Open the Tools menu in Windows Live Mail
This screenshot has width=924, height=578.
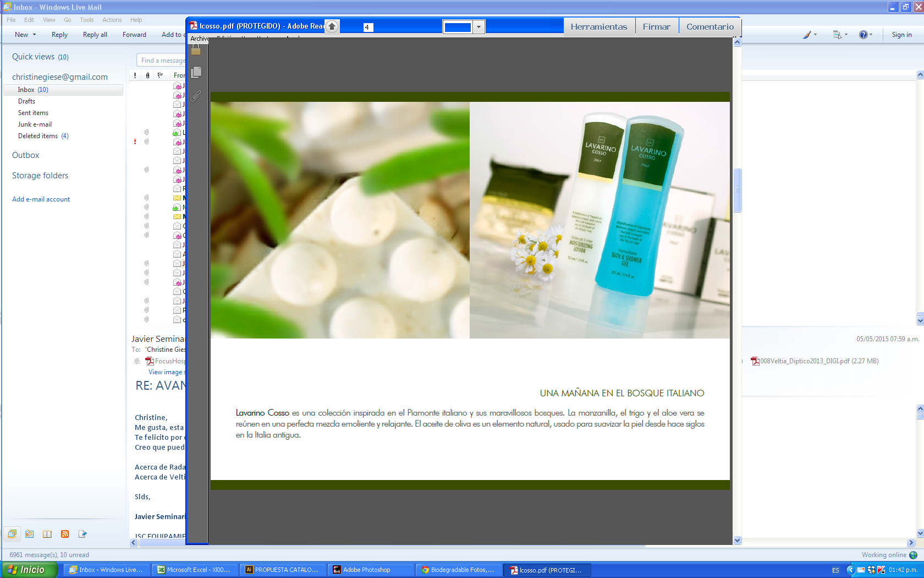point(87,20)
